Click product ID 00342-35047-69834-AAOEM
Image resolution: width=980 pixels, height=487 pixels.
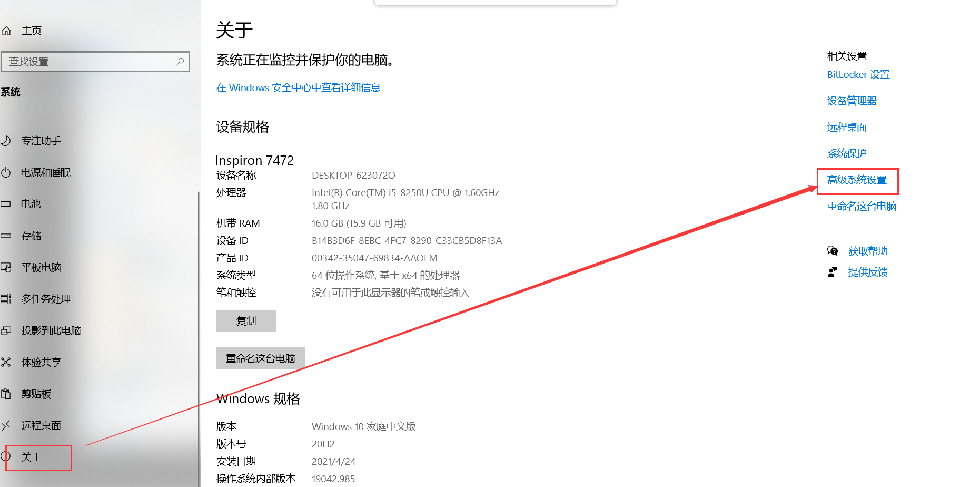[374, 258]
